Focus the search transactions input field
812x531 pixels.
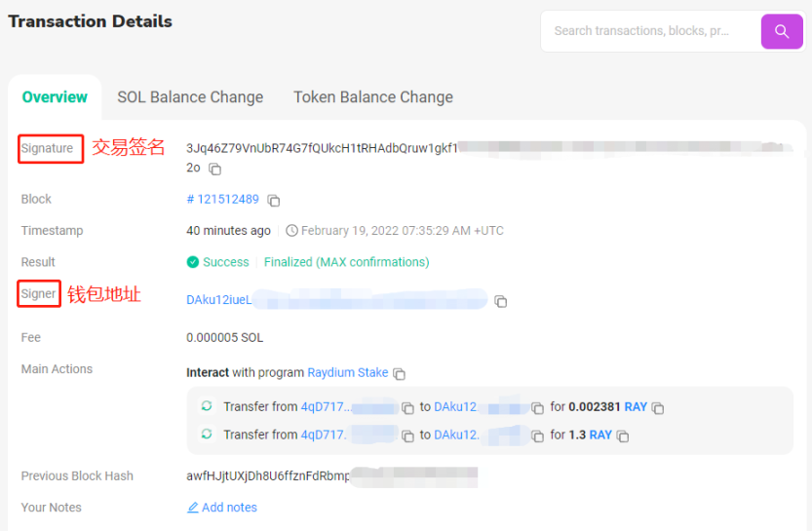pyautogui.click(x=643, y=31)
